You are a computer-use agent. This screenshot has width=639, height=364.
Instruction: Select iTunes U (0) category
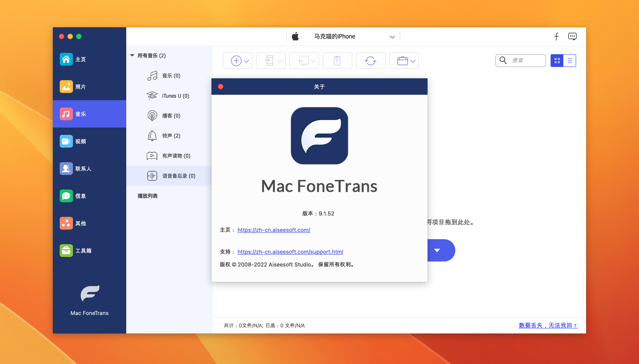[x=169, y=96]
